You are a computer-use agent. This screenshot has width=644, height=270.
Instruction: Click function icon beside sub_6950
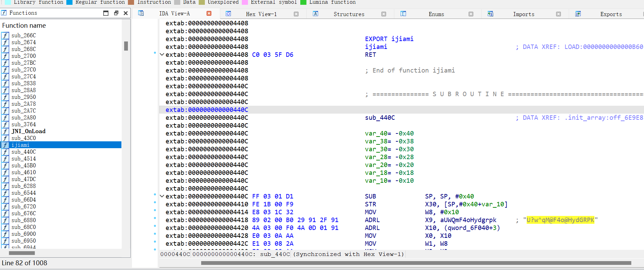pyautogui.click(x=5, y=241)
